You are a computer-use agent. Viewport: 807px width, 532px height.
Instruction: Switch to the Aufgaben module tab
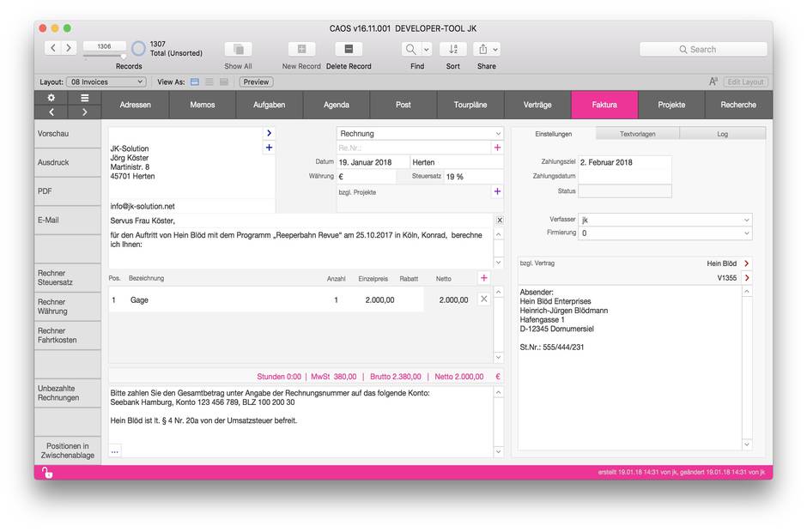(270, 105)
